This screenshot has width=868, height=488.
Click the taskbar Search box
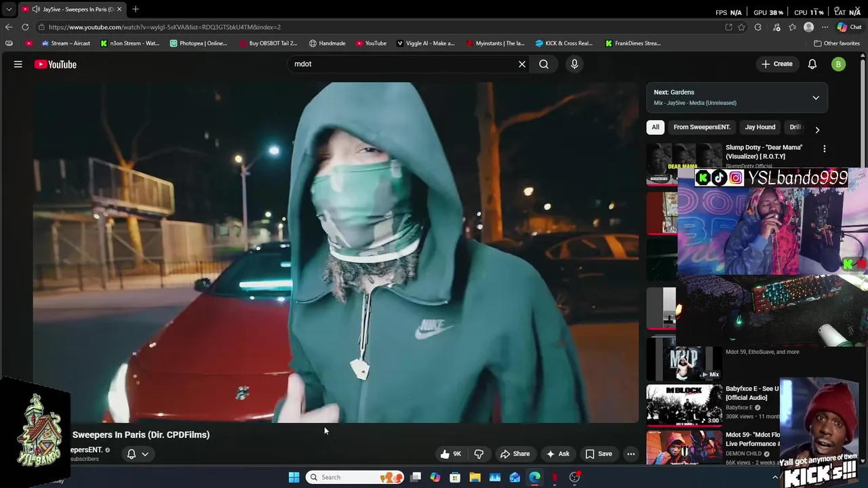click(354, 477)
